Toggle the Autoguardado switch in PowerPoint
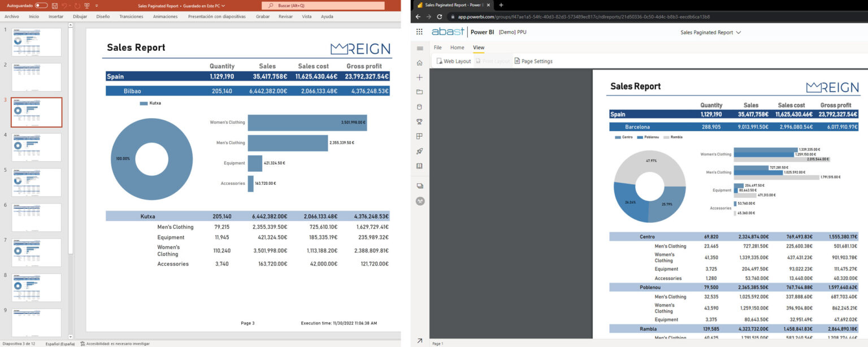Image resolution: width=868 pixels, height=347 pixels. coord(41,6)
